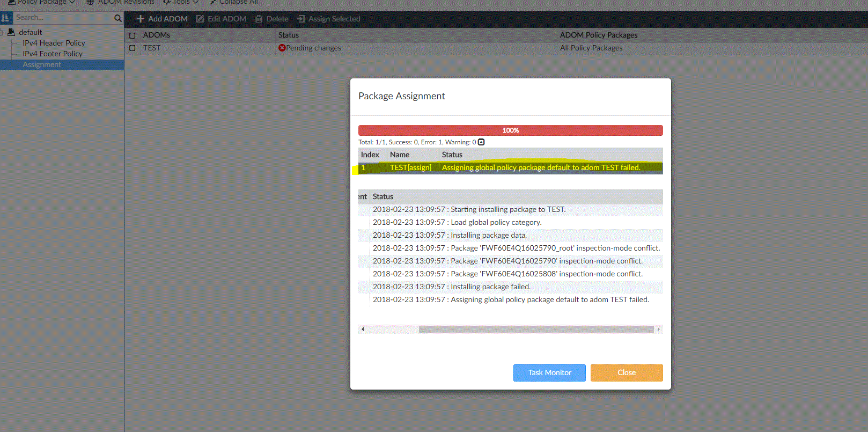Image resolution: width=868 pixels, height=432 pixels.
Task: Close the Package Assignment dialog
Action: click(627, 372)
